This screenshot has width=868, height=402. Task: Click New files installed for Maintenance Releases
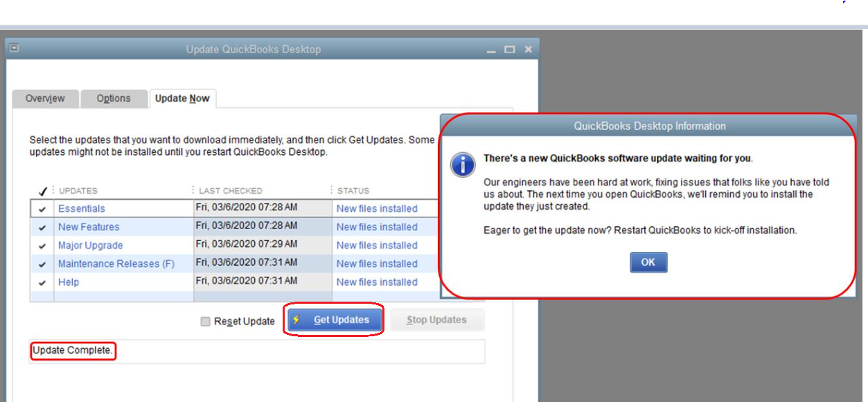[377, 264]
